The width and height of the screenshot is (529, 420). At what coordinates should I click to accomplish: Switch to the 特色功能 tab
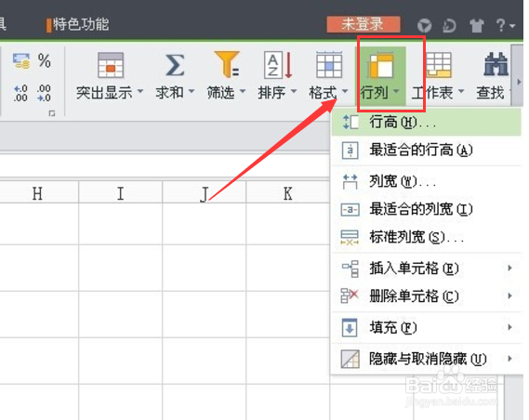(x=81, y=24)
